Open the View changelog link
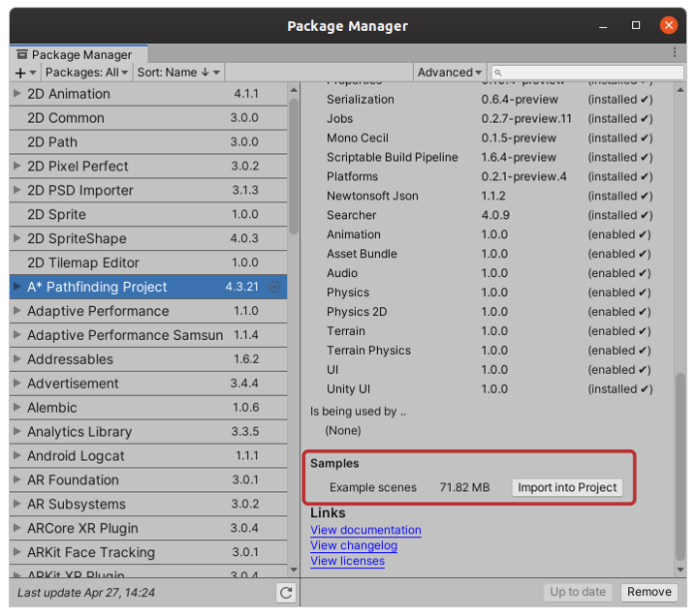 coord(354,546)
